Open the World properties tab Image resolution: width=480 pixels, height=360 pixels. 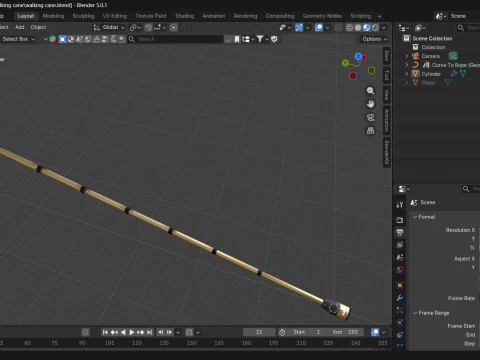pos(400,270)
